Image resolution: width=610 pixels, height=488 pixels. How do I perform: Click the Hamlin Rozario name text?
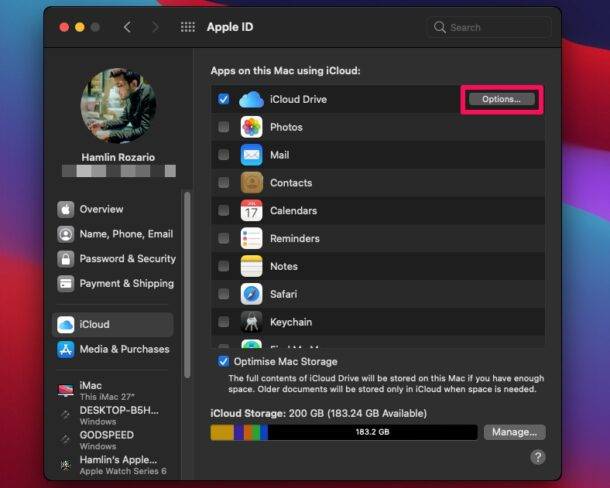(118, 157)
